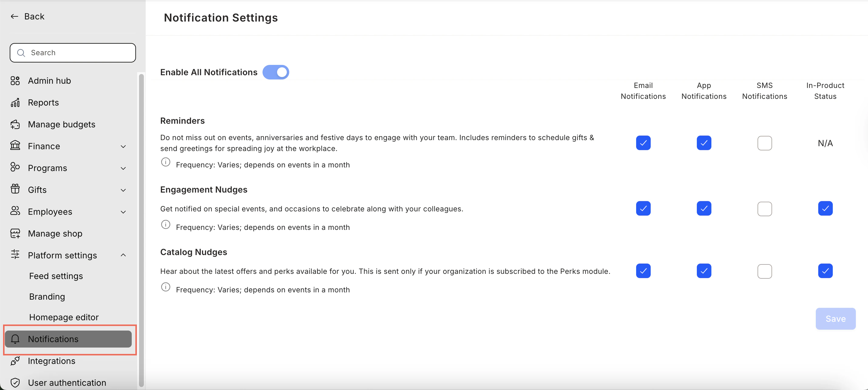
Task: Expand the Gifts menu chevron
Action: click(x=123, y=190)
